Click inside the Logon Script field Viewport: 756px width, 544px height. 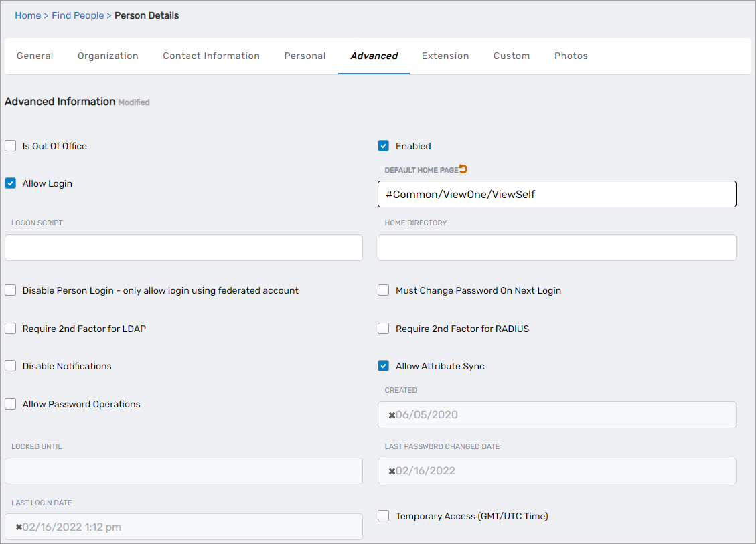pyautogui.click(x=183, y=248)
